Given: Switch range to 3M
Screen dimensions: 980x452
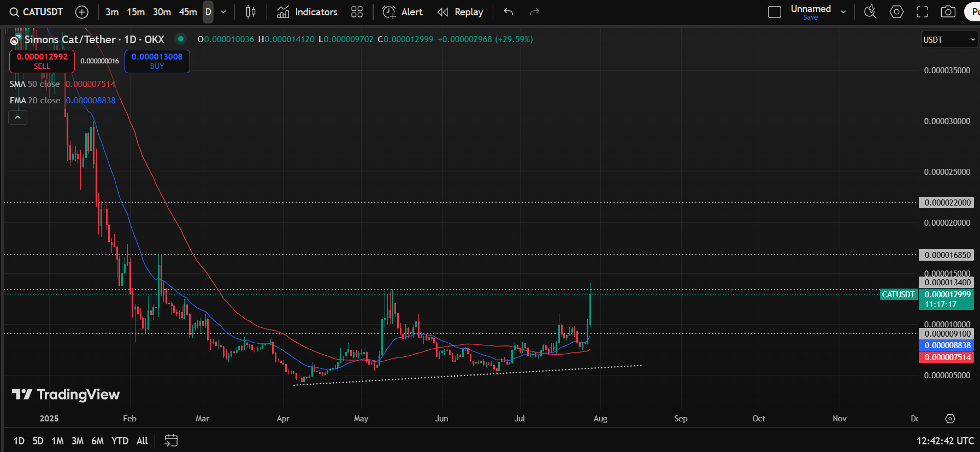Looking at the screenshot, I should point(78,441).
